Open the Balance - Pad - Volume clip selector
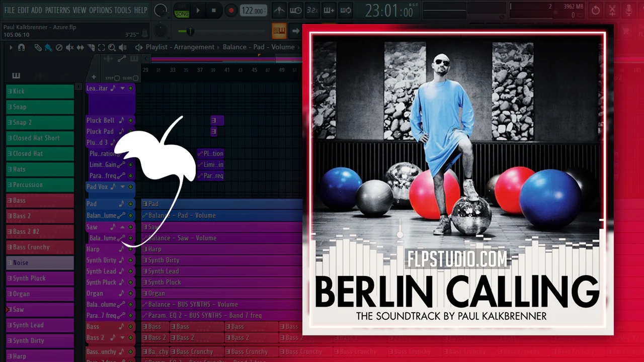 259,47
